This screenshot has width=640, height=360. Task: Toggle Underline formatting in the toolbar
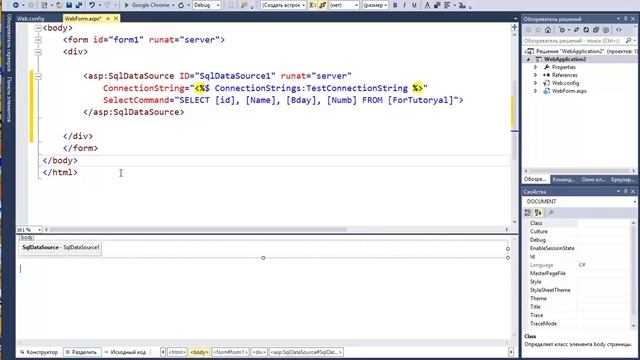click(414, 5)
